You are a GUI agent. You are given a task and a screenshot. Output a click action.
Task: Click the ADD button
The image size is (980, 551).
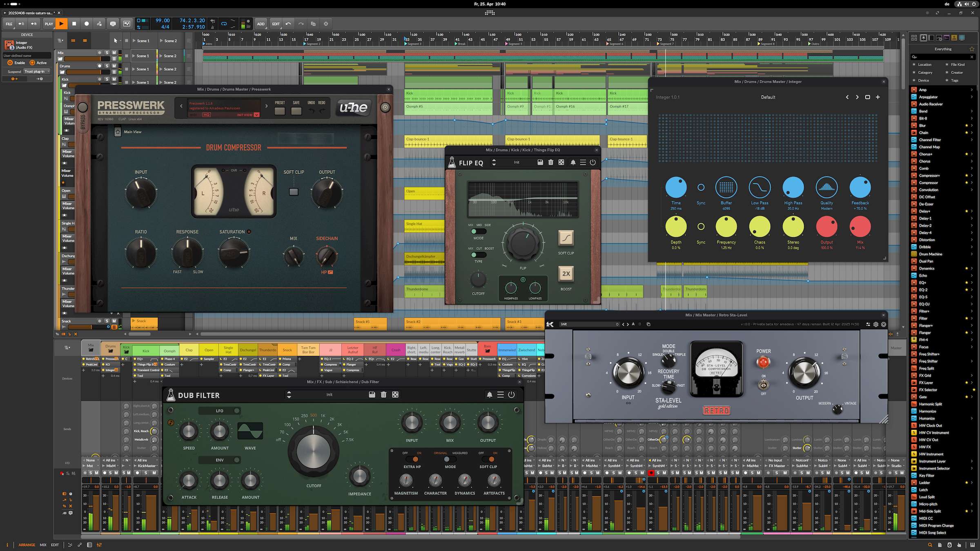(261, 24)
